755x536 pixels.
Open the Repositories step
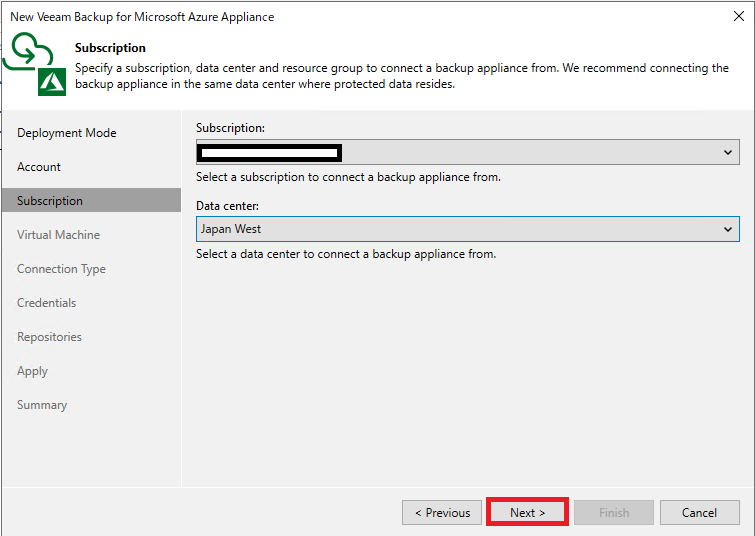50,337
